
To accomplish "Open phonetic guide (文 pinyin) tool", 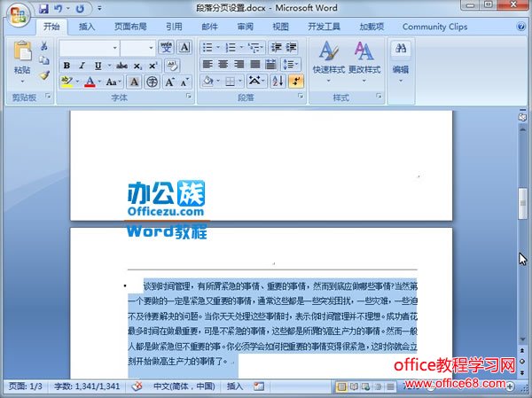I will [167, 47].
